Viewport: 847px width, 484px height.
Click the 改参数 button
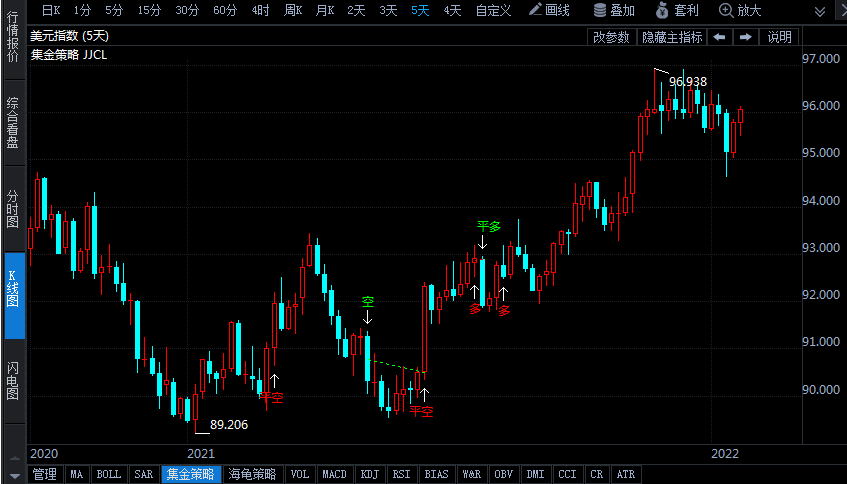pos(611,37)
